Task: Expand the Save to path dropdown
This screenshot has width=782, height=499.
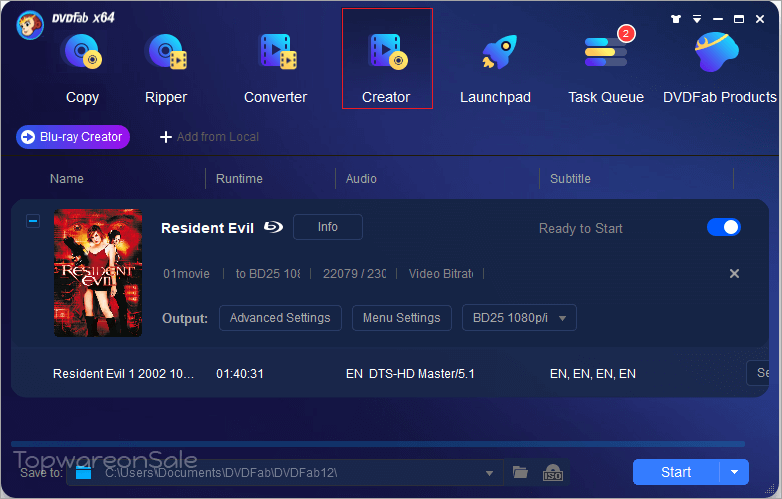Action: (x=489, y=473)
